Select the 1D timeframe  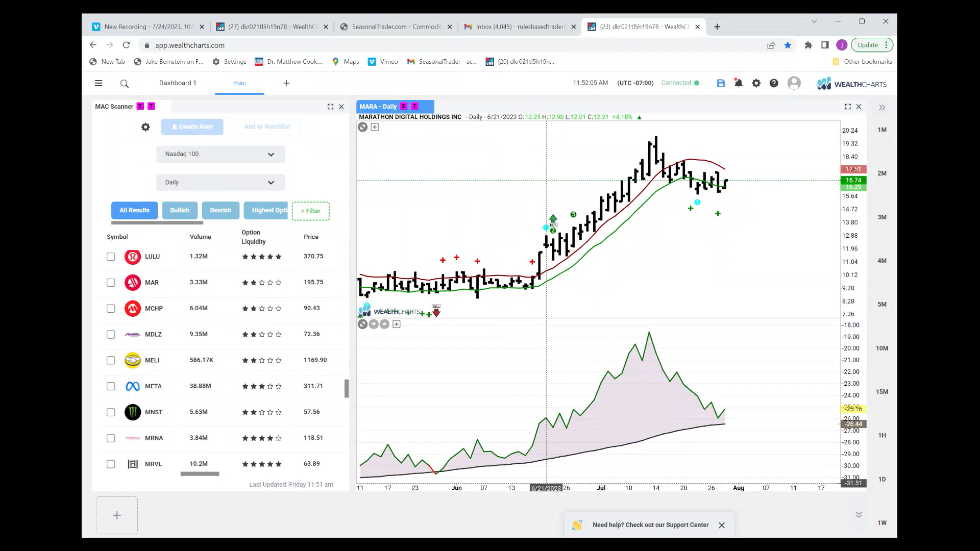click(882, 480)
